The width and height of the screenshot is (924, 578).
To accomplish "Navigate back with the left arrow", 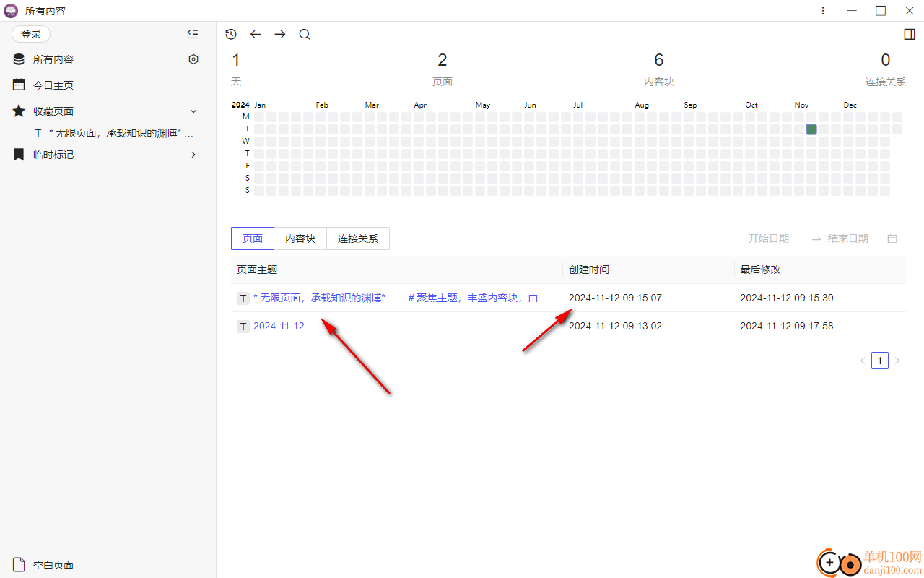I will coord(256,34).
